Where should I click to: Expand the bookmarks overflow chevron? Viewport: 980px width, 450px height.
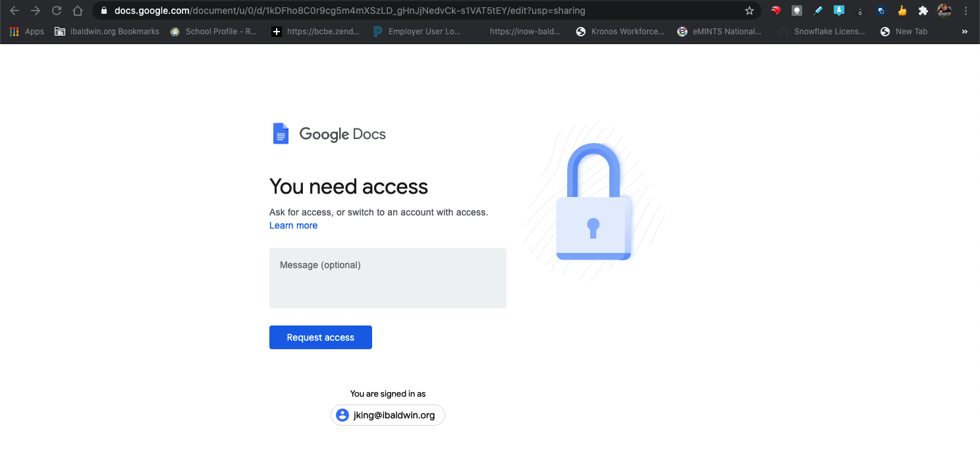[x=965, y=31]
